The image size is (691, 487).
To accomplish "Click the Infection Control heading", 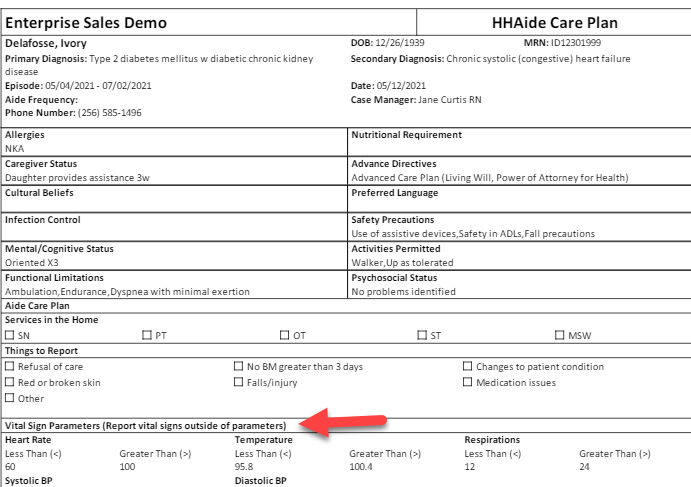I will 43,219.
